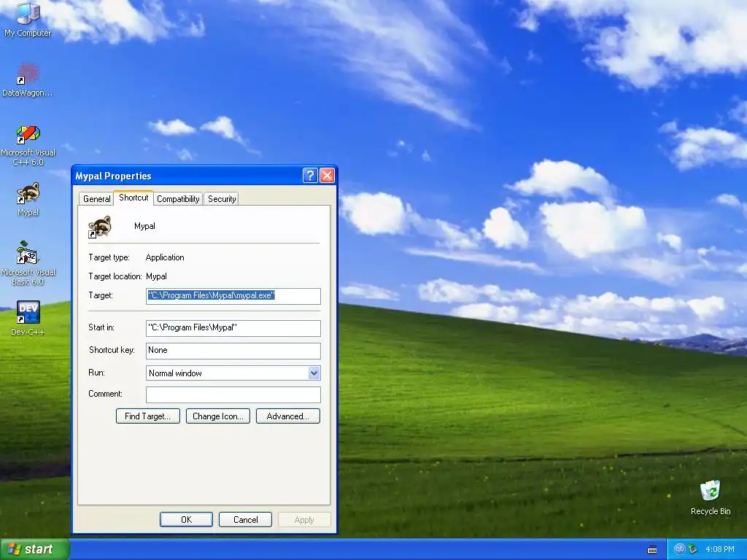Image resolution: width=747 pixels, height=560 pixels.
Task: Click the Cancel button
Action: [x=245, y=519]
